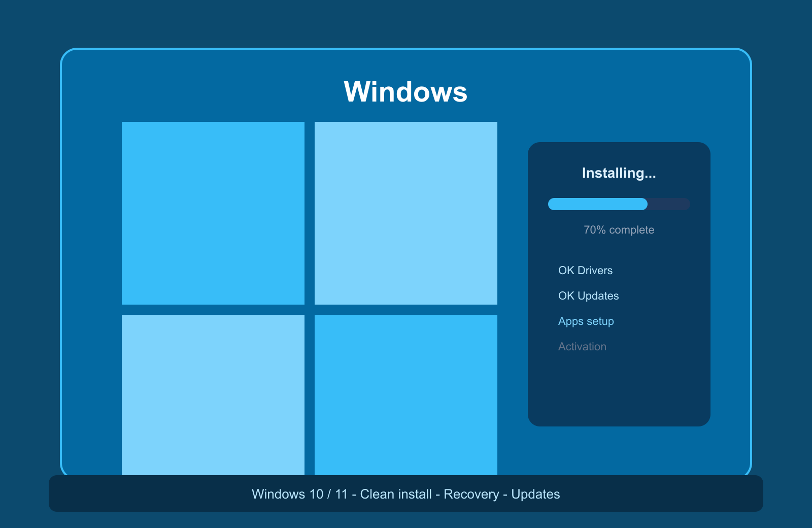The height and width of the screenshot is (528, 812).
Task: Click the unfilled end of progress bar
Action: pyautogui.click(x=669, y=204)
